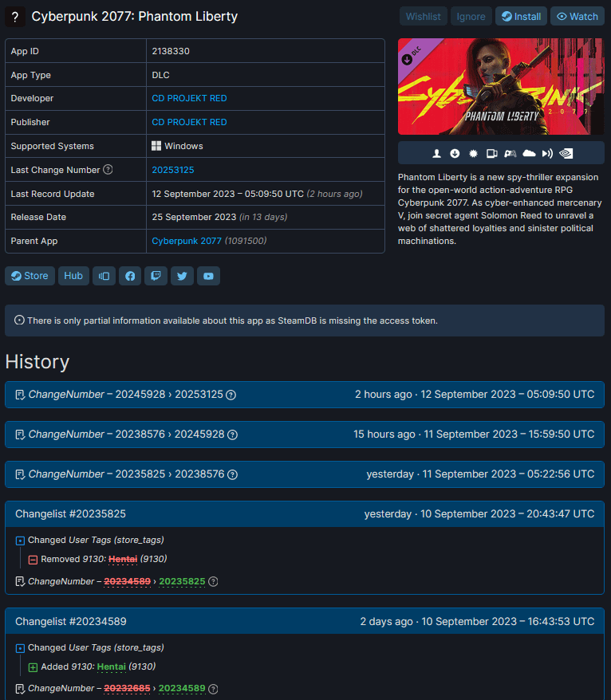Click the Install button with Steam logo

coord(521,17)
